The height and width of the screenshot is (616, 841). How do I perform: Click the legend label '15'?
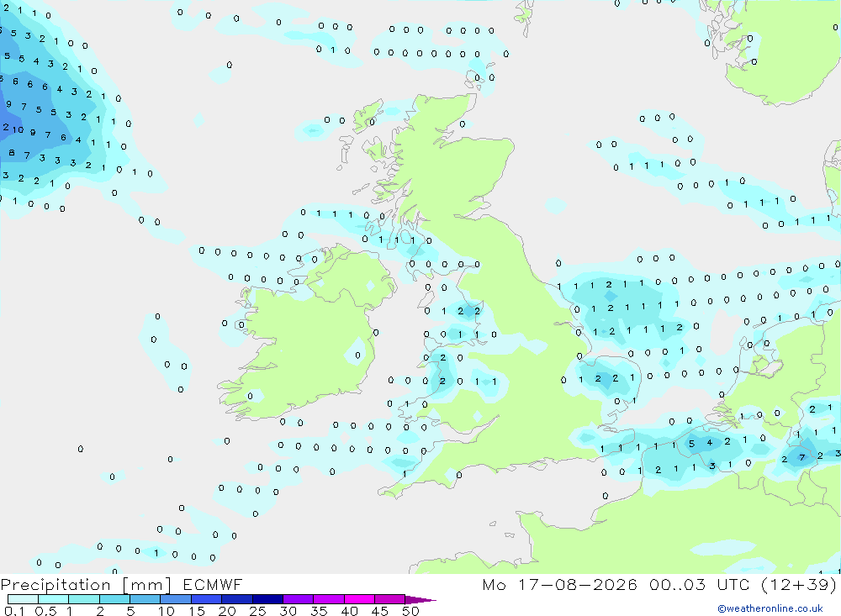(197, 611)
